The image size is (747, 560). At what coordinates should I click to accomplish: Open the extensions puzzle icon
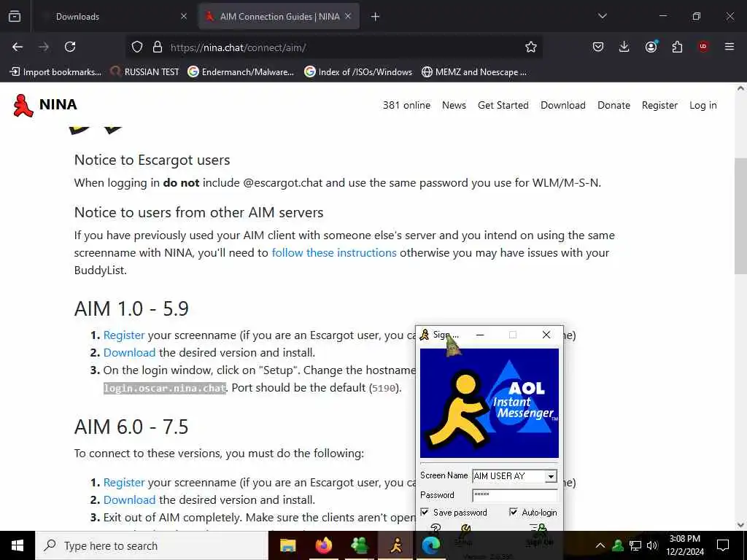point(677,47)
